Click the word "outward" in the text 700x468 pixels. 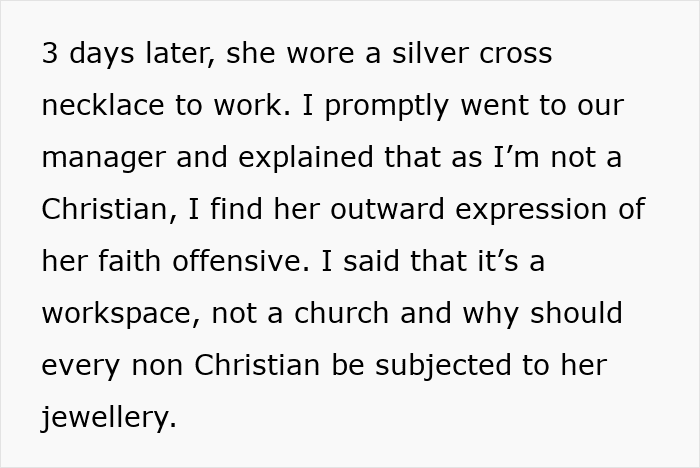[x=387, y=209]
